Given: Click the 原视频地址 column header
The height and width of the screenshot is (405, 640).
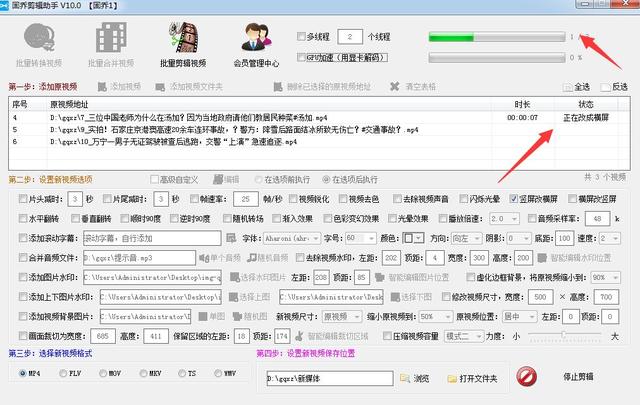Looking at the screenshot, I should coord(269,104).
